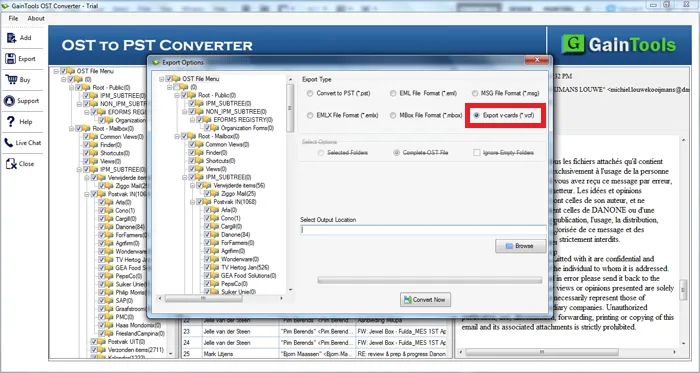Click the icon on Convert Now button
This screenshot has height=373, width=700.
(x=407, y=299)
